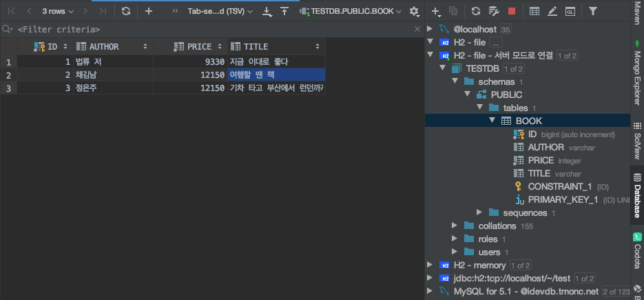Open data source properties wrench icon
The height and width of the screenshot is (300, 644).
point(493,11)
